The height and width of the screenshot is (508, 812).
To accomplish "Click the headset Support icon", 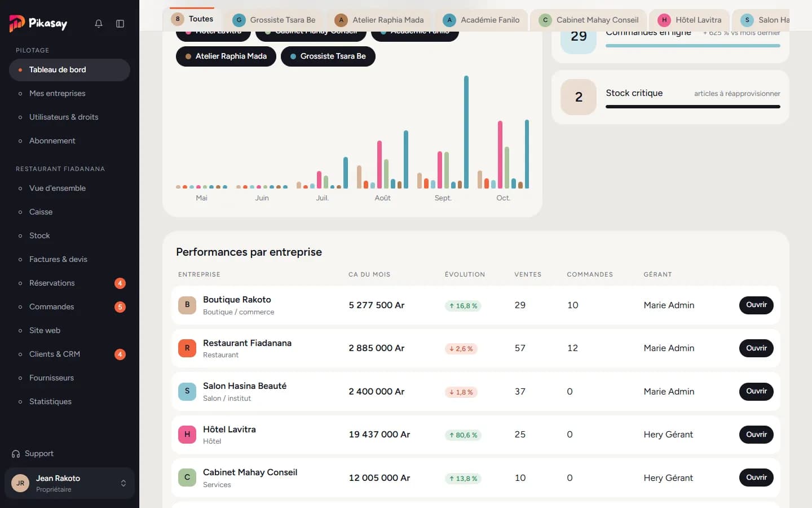I will click(16, 454).
